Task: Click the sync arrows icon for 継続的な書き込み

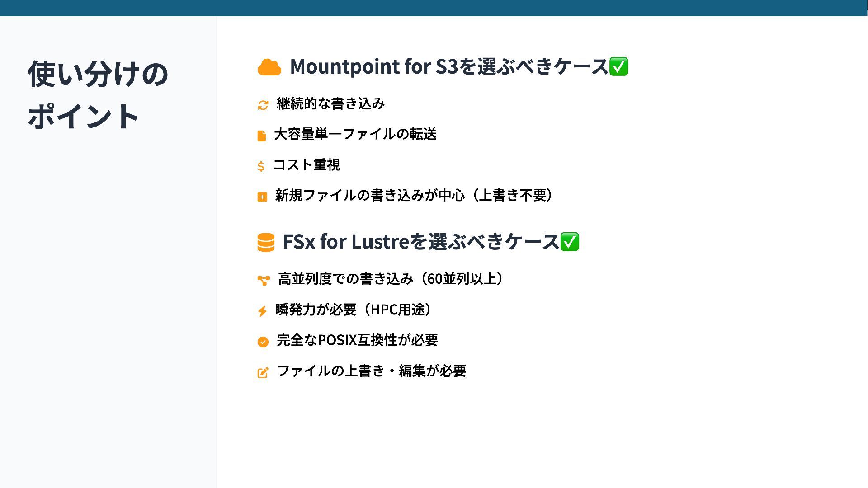Action: (263, 105)
